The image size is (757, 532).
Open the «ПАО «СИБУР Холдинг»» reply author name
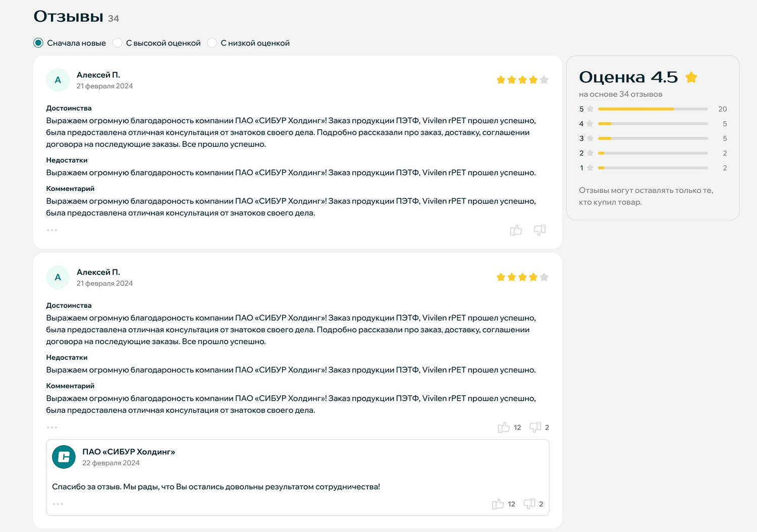tap(129, 452)
